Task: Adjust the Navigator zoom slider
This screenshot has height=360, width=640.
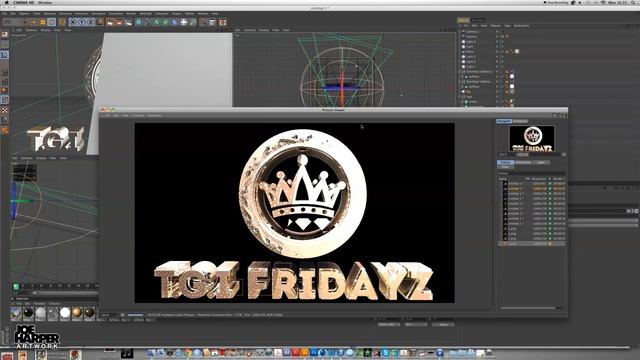Action: pos(522,155)
